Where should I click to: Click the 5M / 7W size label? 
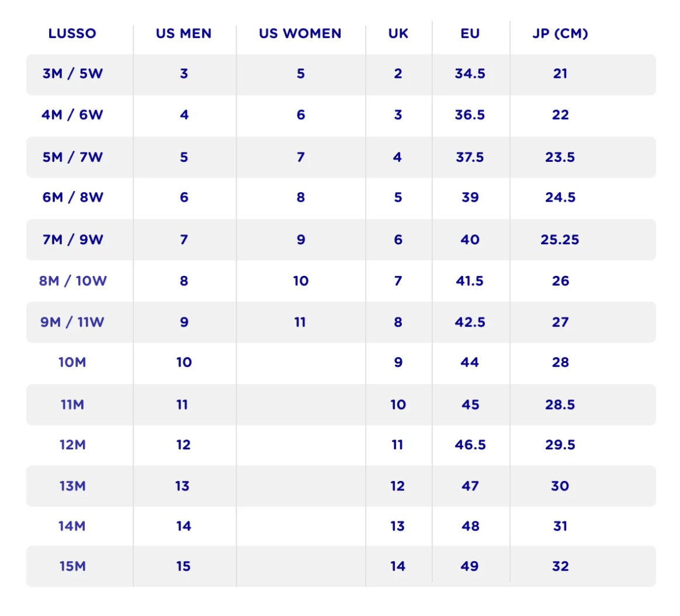(72, 157)
